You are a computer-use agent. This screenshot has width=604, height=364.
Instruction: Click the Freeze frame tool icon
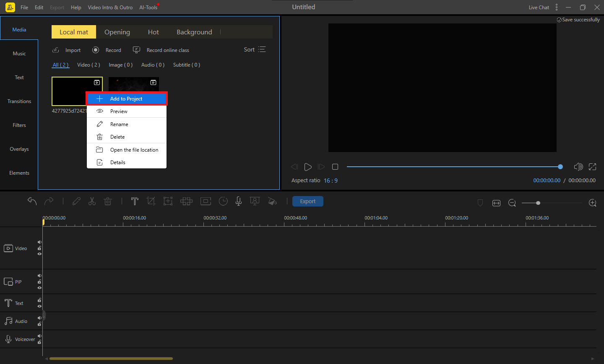pyautogui.click(x=206, y=201)
